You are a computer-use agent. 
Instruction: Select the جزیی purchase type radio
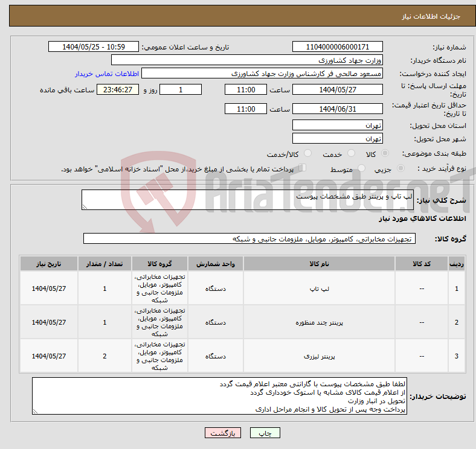(400, 168)
